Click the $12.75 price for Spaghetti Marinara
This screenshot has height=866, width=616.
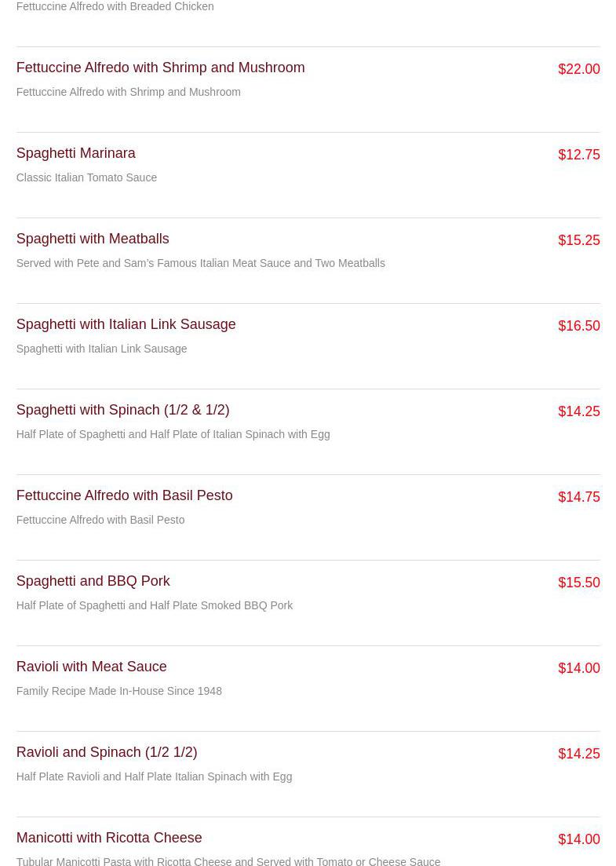point(578,155)
